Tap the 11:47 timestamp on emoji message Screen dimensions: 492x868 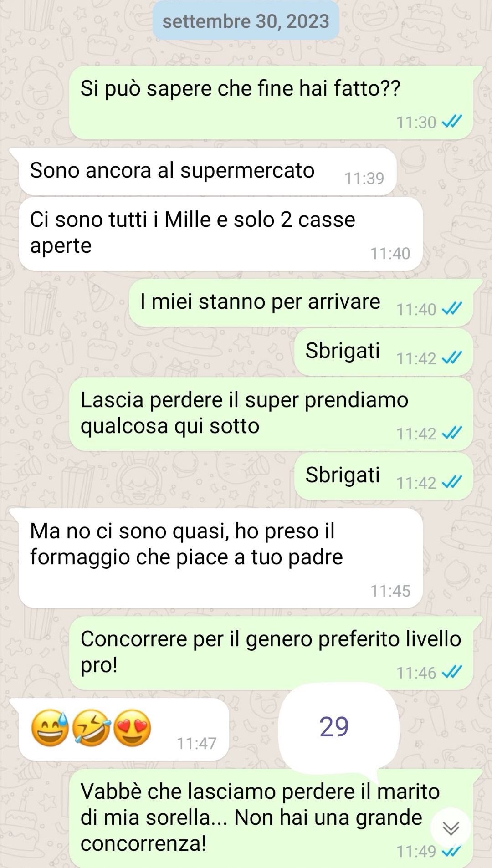click(196, 743)
